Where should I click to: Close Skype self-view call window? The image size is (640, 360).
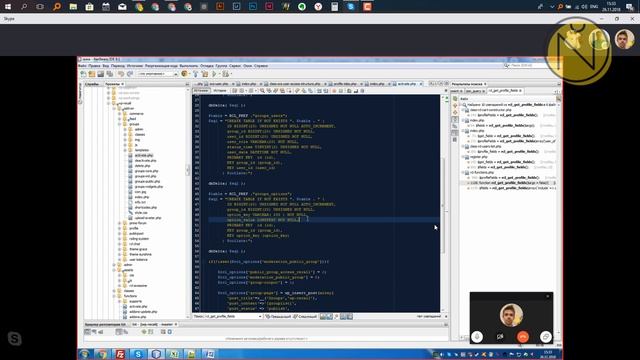pyautogui.click(x=548, y=296)
